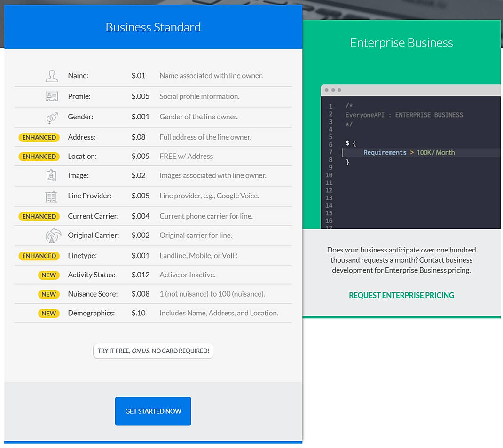Click the $.012 price for Activity Status
Image resolution: width=503 pixels, height=448 pixels.
point(141,275)
